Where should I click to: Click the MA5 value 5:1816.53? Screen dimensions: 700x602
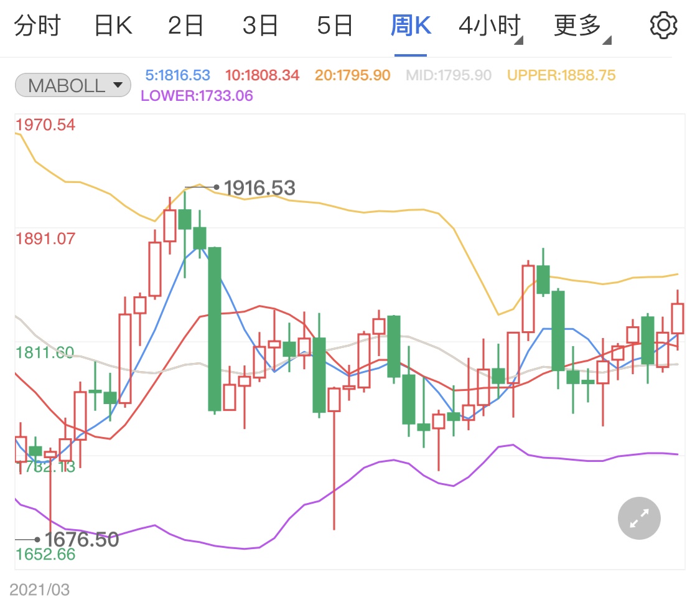pos(178,75)
